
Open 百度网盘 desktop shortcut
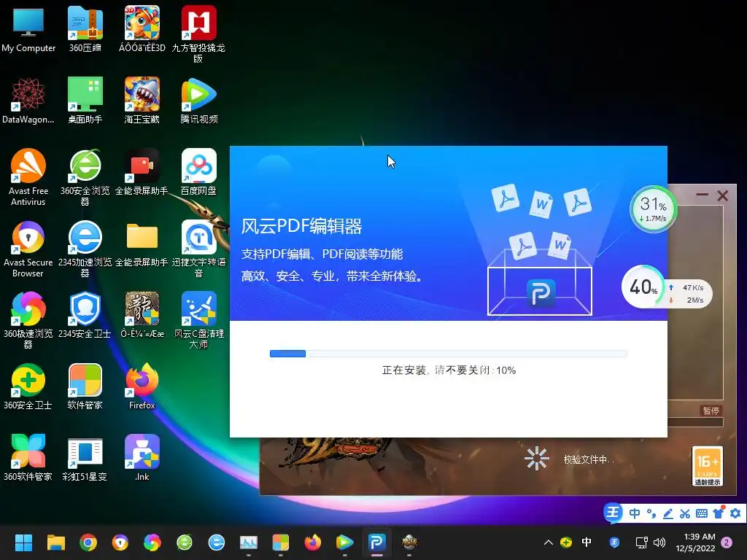pos(198,172)
